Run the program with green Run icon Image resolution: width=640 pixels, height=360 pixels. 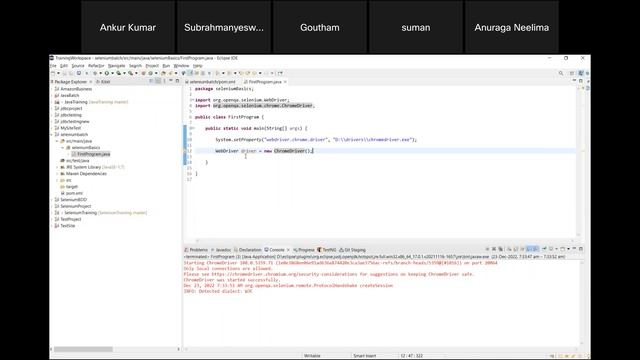[107, 73]
